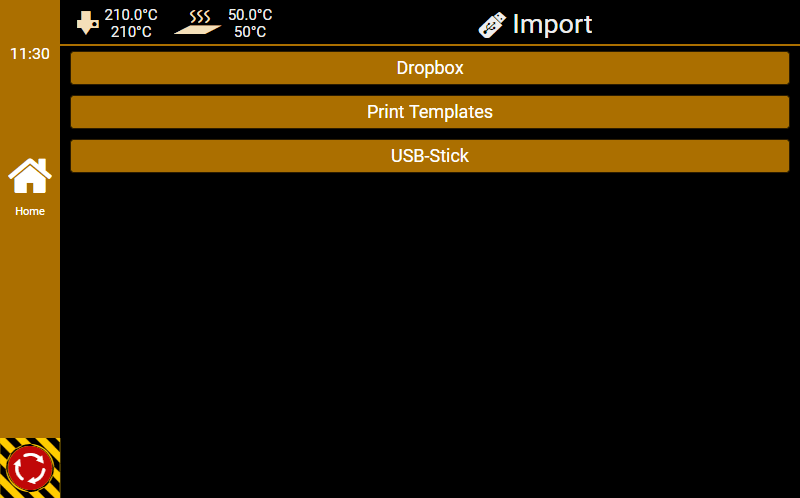Click the Home text label
Image resolution: width=800 pixels, height=498 pixels.
point(30,212)
